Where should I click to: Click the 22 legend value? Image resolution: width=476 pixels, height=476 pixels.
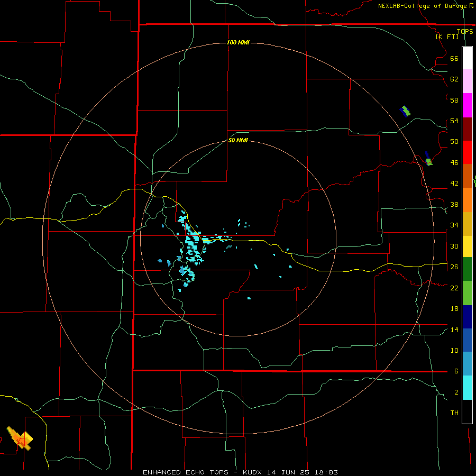click(x=454, y=288)
